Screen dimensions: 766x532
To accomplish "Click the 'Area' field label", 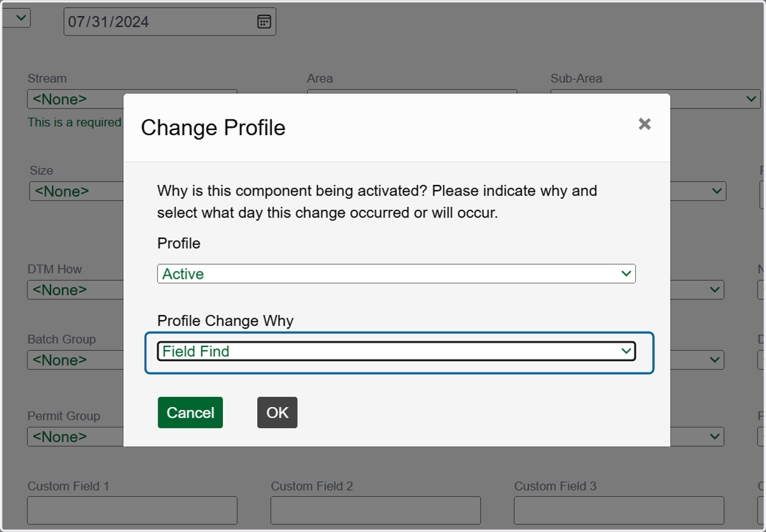I will pyautogui.click(x=320, y=78).
